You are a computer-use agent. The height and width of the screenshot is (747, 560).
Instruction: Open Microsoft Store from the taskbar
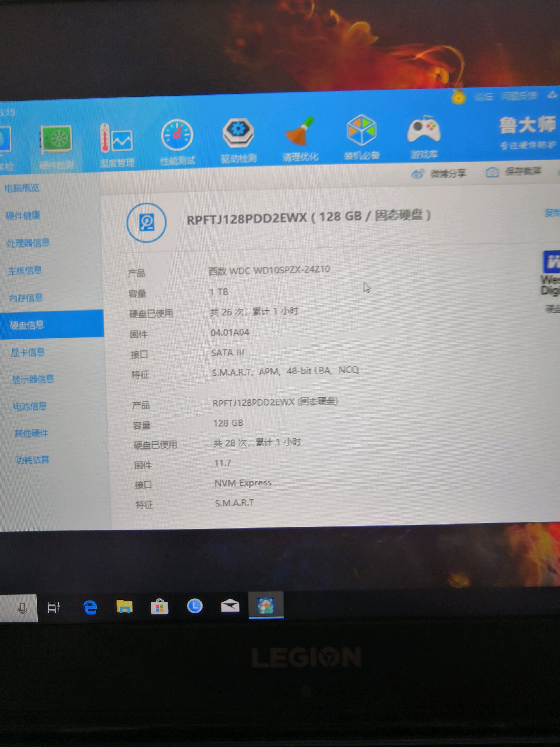(x=160, y=606)
